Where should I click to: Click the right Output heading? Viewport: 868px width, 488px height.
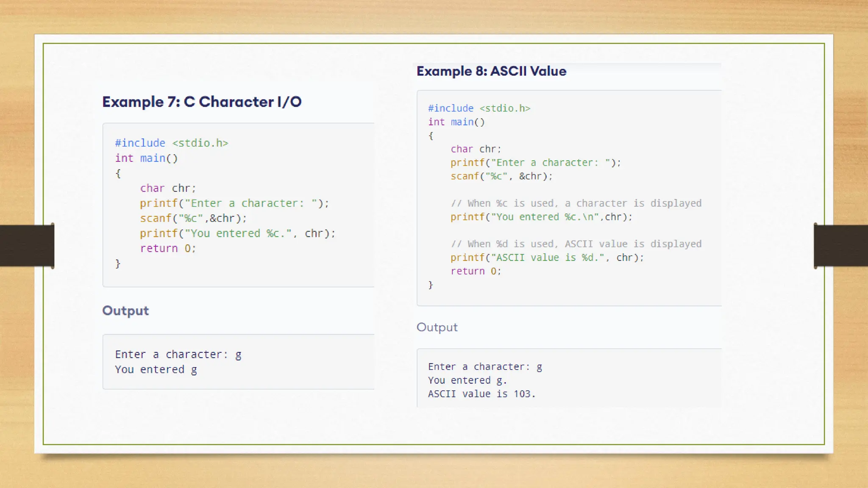tap(437, 327)
